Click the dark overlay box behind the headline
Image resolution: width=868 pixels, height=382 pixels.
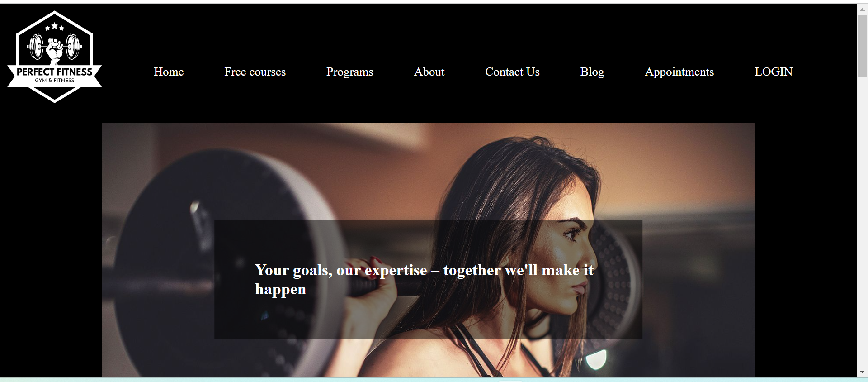pos(428,279)
